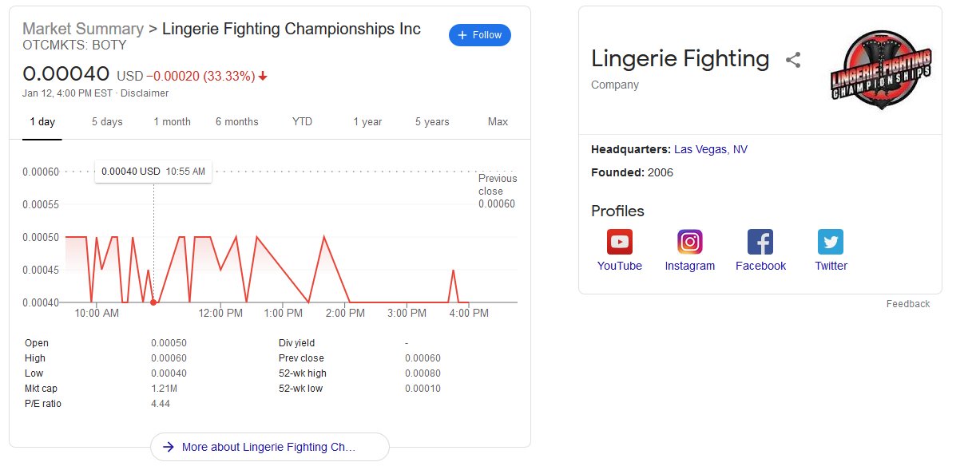Click the Lingerie Fighting Championships logo
The image size is (980, 470).
pyautogui.click(x=882, y=69)
